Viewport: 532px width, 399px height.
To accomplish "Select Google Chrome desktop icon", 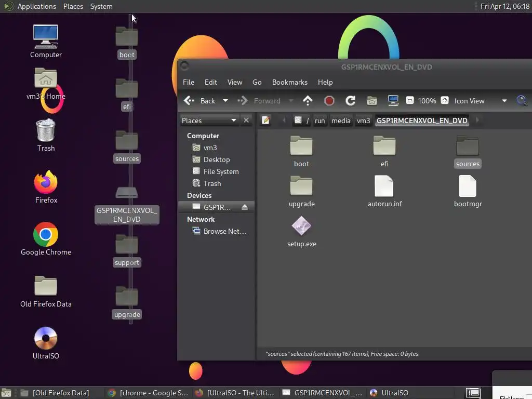I will tap(46, 239).
